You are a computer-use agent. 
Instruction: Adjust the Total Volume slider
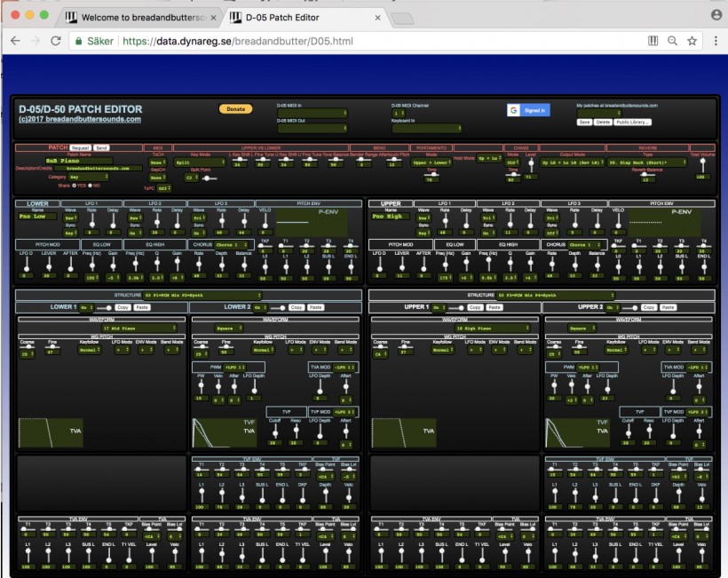point(702,164)
